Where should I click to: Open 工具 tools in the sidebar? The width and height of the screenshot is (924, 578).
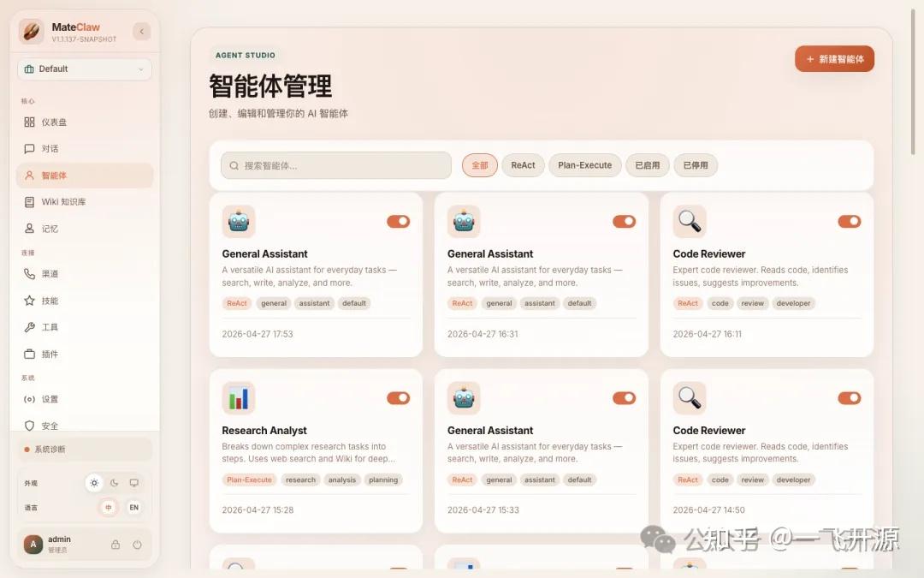(84, 327)
